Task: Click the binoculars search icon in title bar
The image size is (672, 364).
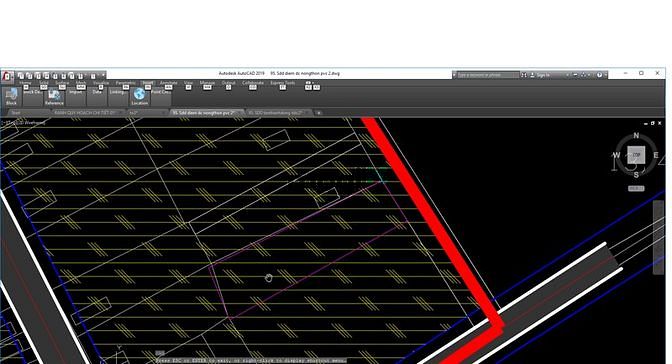Action: coord(524,75)
